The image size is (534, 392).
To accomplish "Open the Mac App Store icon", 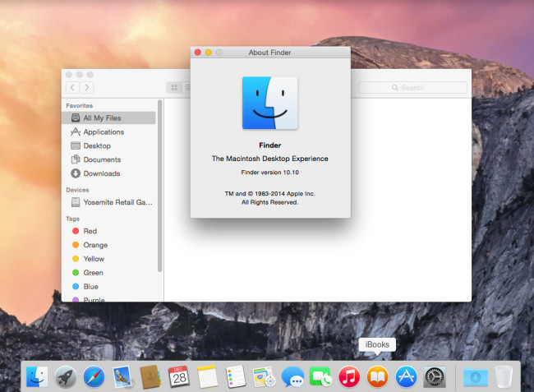I will (406, 376).
